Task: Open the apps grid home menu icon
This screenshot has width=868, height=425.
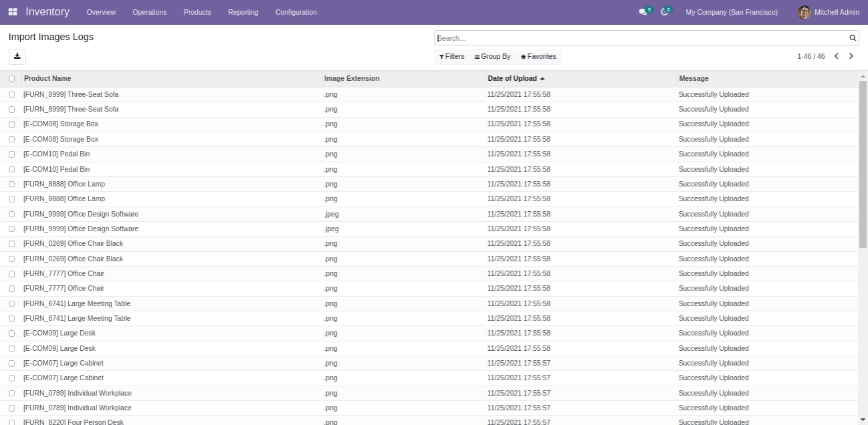Action: (13, 12)
